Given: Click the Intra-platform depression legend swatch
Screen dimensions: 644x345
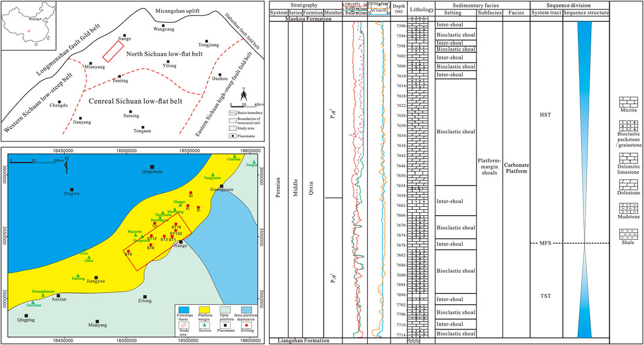Looking at the screenshot, I should (246, 310).
